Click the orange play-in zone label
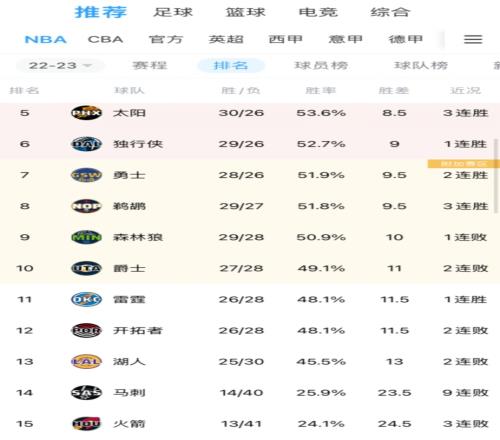The width and height of the screenshot is (500, 440). pyautogui.click(x=464, y=164)
